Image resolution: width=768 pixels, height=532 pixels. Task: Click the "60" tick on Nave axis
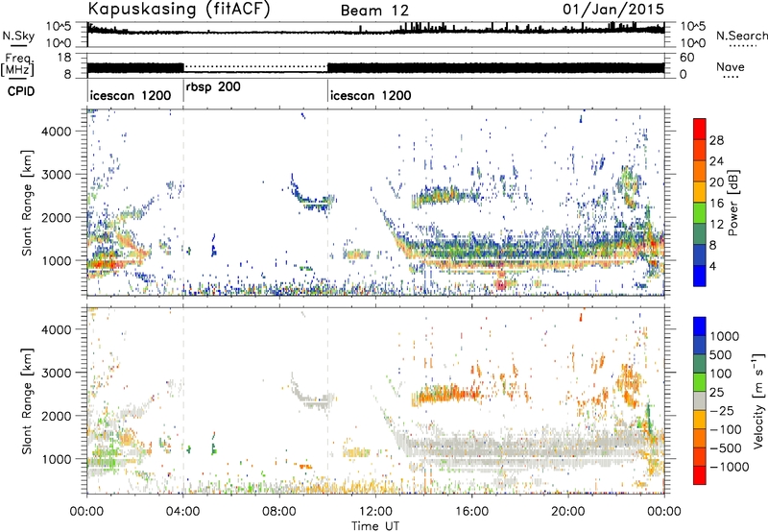click(687, 58)
